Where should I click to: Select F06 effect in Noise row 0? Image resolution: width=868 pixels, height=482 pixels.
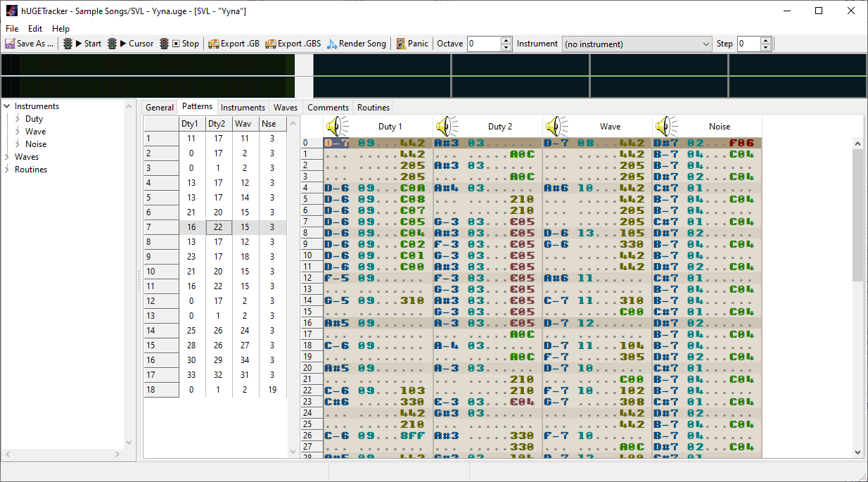point(742,143)
